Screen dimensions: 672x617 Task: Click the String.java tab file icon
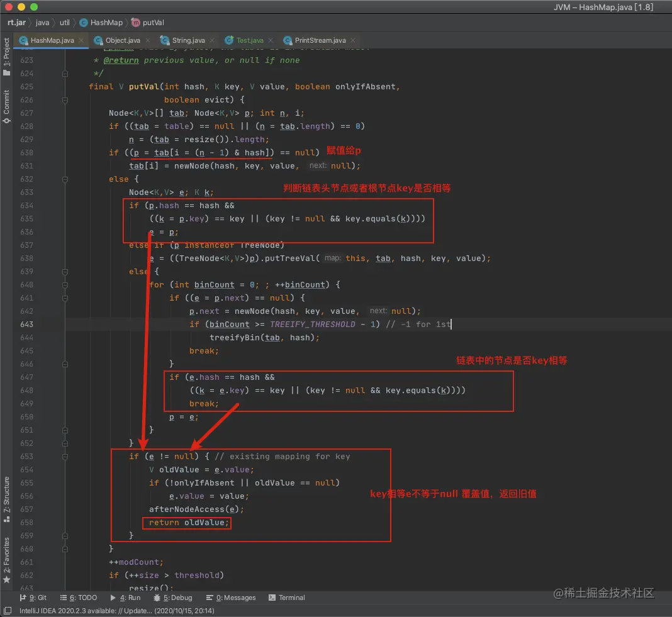165,40
